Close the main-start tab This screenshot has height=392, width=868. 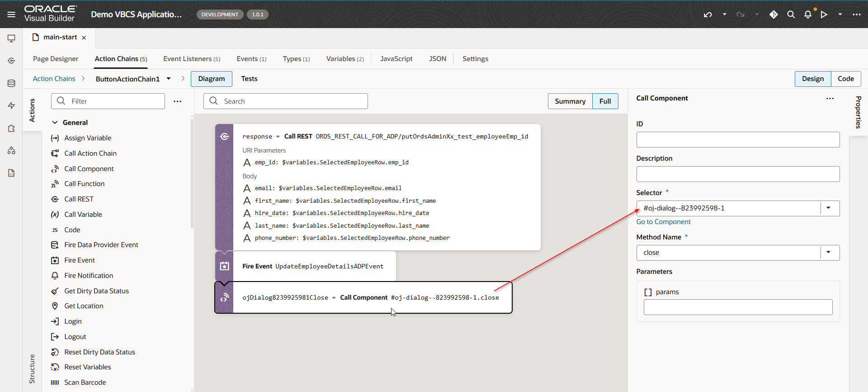pyautogui.click(x=84, y=38)
